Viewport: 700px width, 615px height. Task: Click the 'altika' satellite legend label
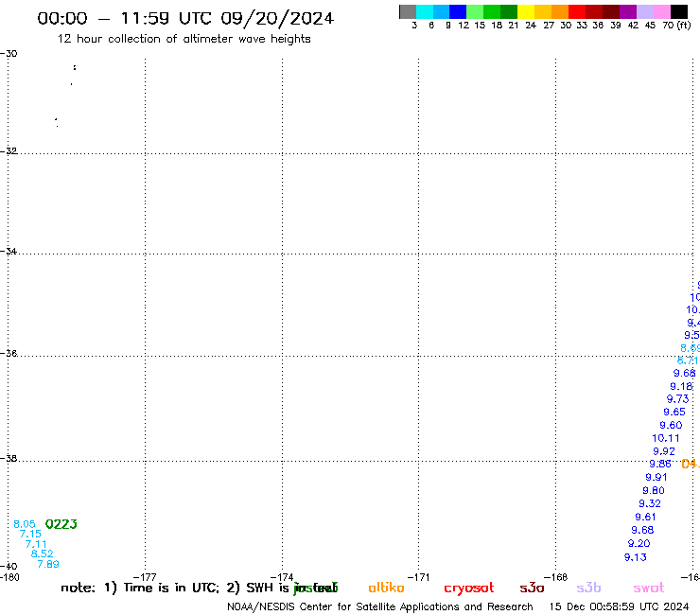tap(386, 588)
